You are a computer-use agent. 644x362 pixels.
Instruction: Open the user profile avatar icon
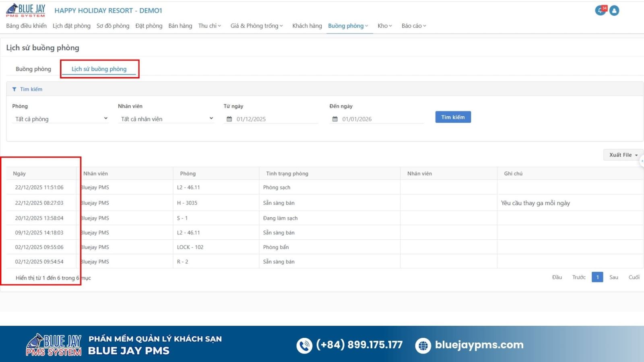click(614, 10)
